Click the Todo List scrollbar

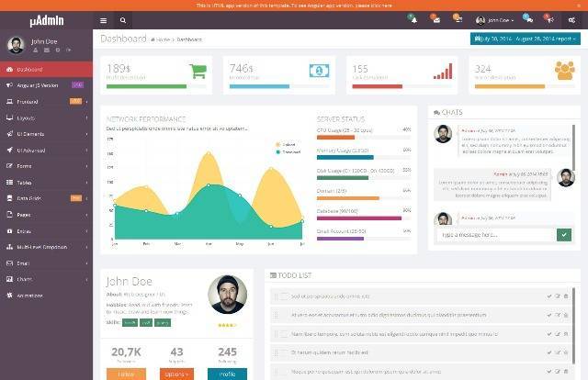(x=573, y=325)
